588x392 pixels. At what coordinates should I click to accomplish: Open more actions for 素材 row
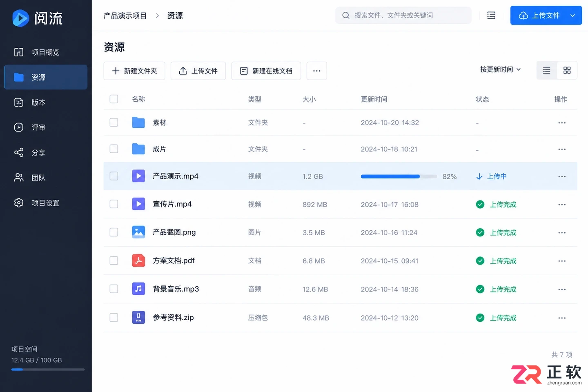(562, 122)
